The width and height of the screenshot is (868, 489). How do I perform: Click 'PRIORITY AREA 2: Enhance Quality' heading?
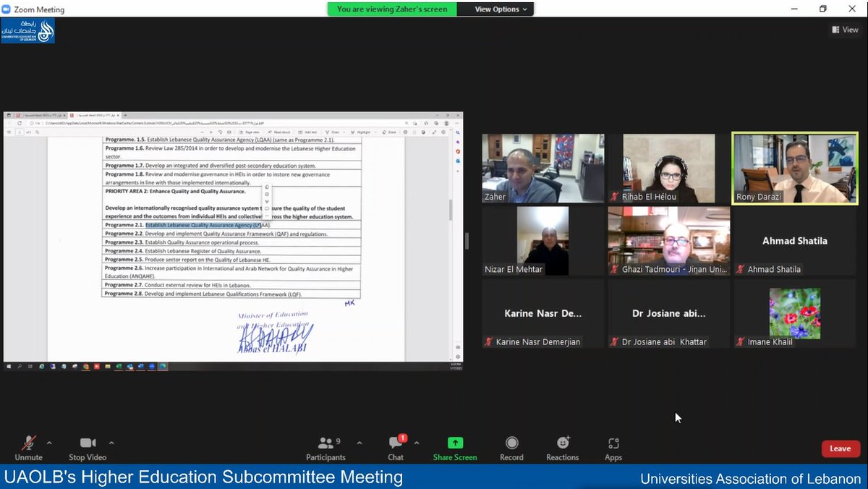pos(176,191)
